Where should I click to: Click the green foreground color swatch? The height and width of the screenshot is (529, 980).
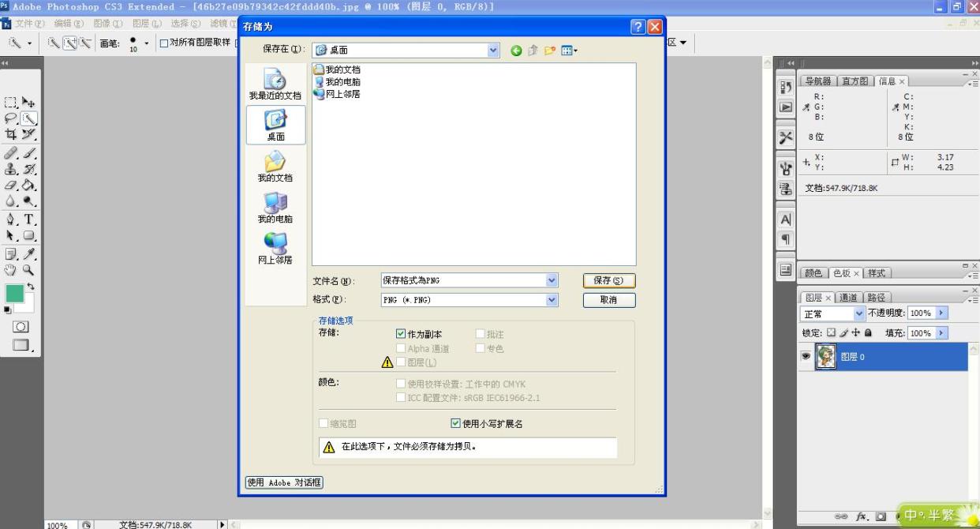(x=14, y=293)
